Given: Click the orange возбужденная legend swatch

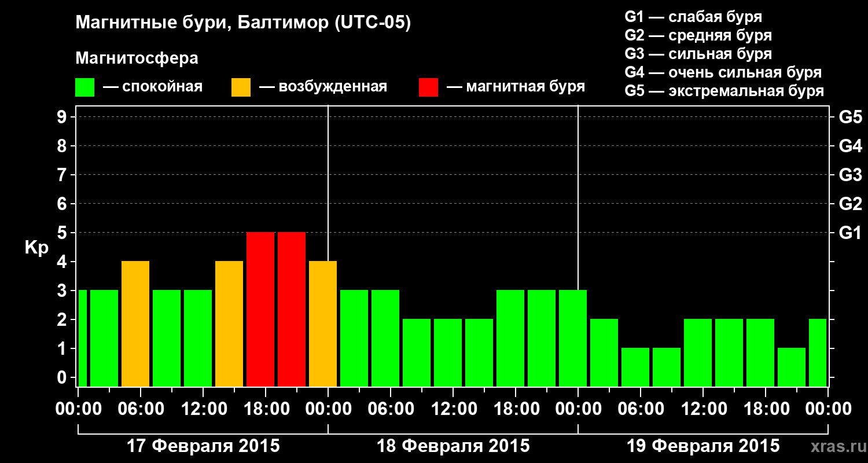Looking at the screenshot, I should coord(241,87).
